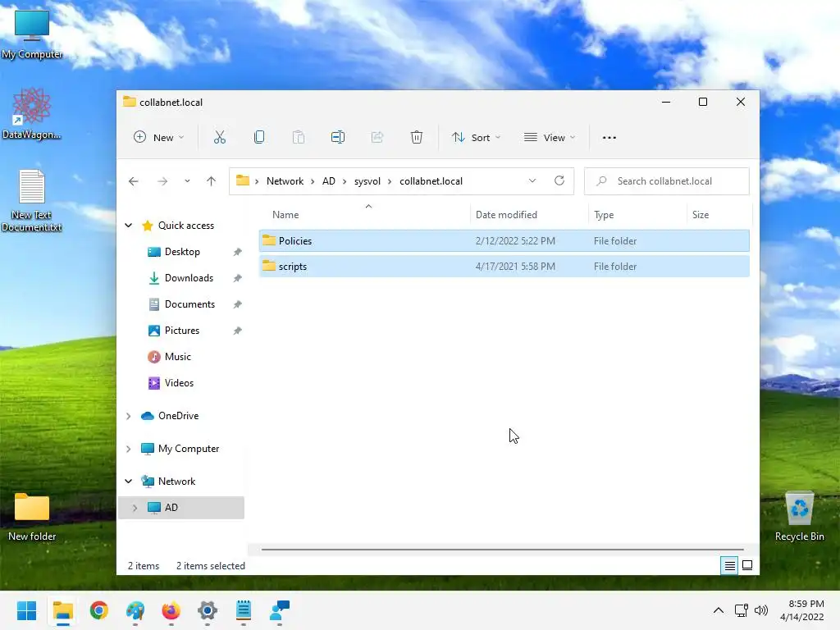Open Firefox from the taskbar

coord(171,610)
